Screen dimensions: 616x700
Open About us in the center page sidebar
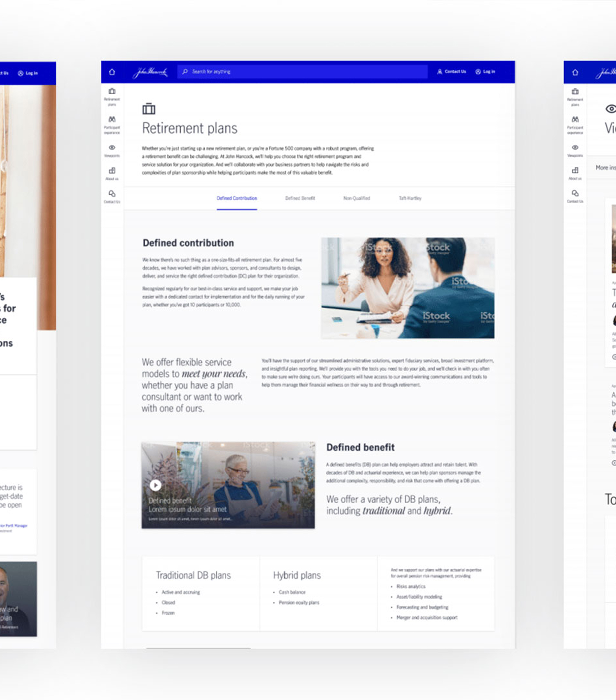[x=112, y=173]
